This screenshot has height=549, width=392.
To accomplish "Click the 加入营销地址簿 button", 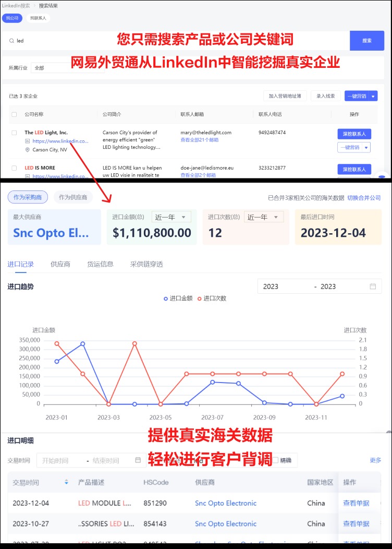I will tap(285, 97).
